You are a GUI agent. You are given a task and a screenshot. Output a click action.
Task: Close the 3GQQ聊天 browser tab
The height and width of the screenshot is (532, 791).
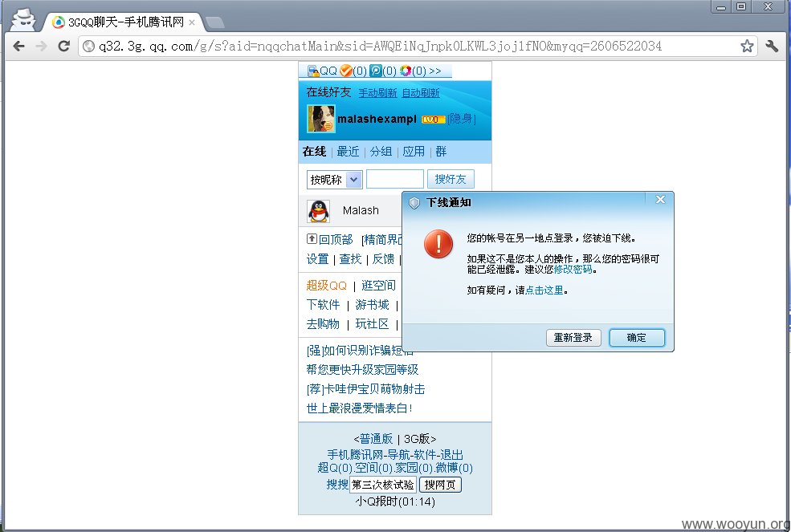click(192, 22)
